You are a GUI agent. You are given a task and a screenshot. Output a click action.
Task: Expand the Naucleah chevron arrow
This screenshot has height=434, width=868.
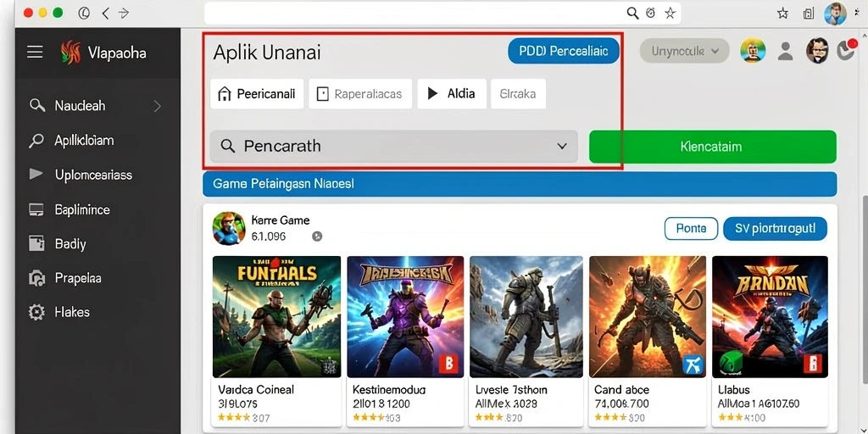[157, 106]
